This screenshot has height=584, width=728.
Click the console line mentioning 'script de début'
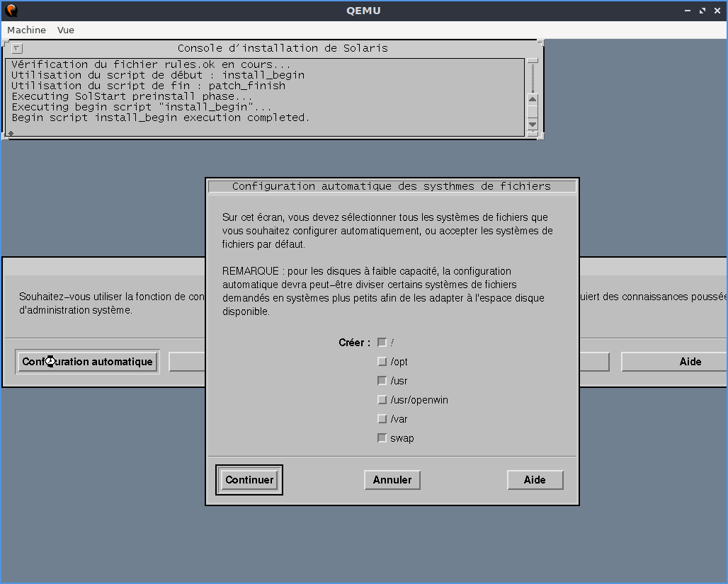click(158, 75)
